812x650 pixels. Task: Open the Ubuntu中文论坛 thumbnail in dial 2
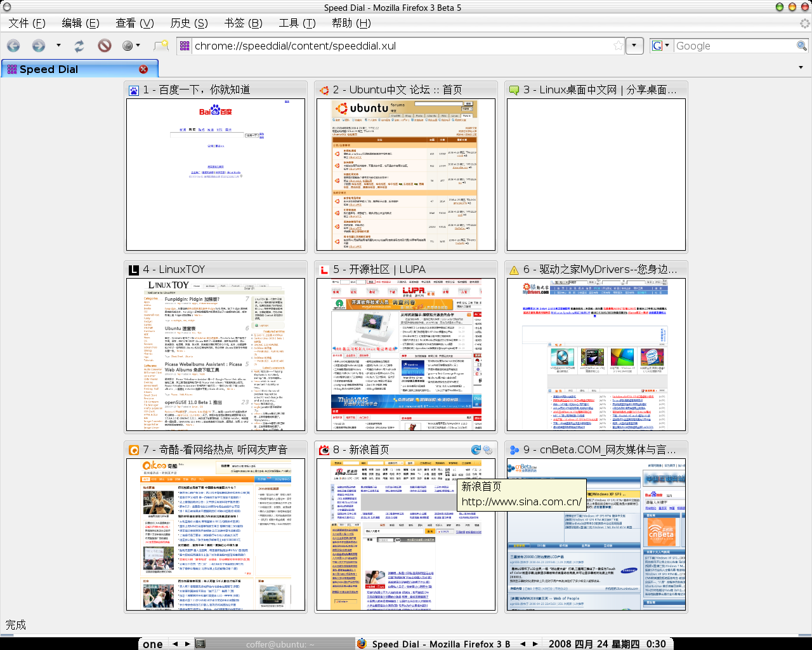coord(406,175)
